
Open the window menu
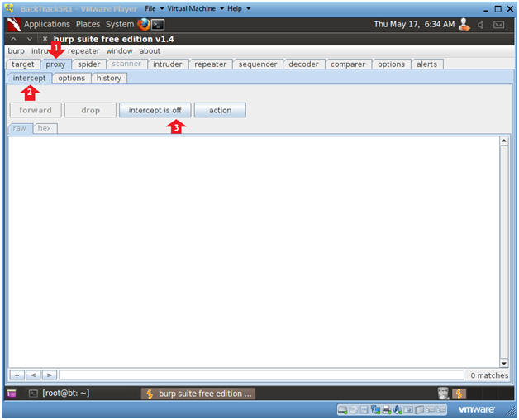(x=119, y=51)
